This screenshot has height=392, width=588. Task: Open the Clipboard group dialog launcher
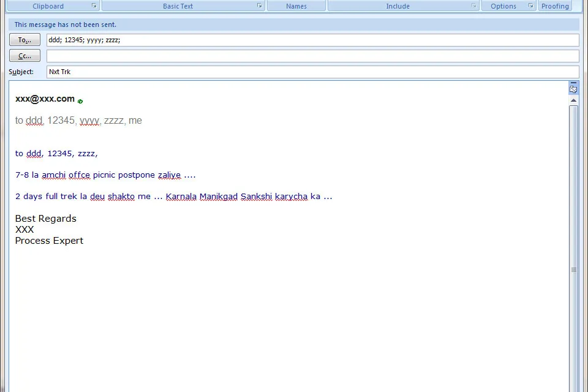click(94, 6)
